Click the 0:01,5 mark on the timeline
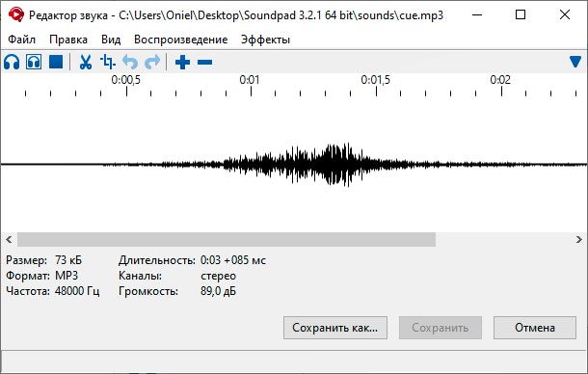This screenshot has width=588, height=374. point(376,80)
